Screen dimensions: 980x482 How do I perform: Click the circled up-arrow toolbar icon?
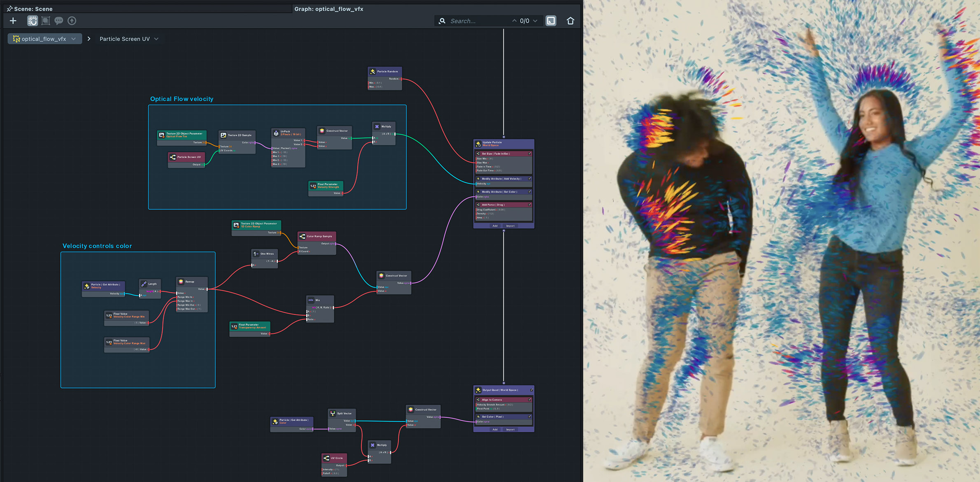tap(72, 21)
